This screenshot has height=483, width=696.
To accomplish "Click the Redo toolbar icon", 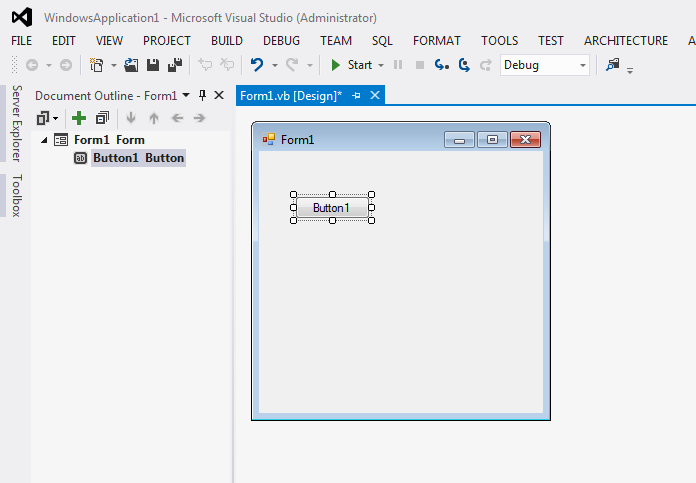I will coord(292,65).
